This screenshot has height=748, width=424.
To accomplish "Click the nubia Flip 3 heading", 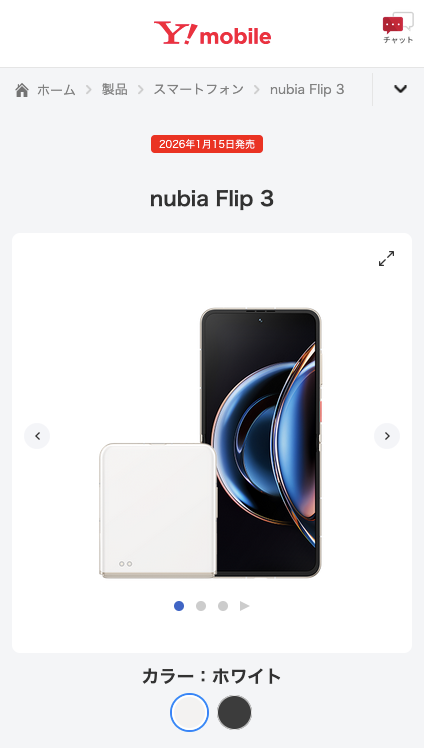I will (x=212, y=198).
